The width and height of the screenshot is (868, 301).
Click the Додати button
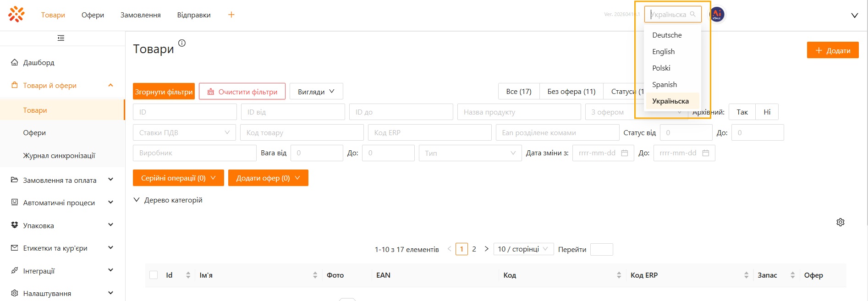pyautogui.click(x=832, y=50)
